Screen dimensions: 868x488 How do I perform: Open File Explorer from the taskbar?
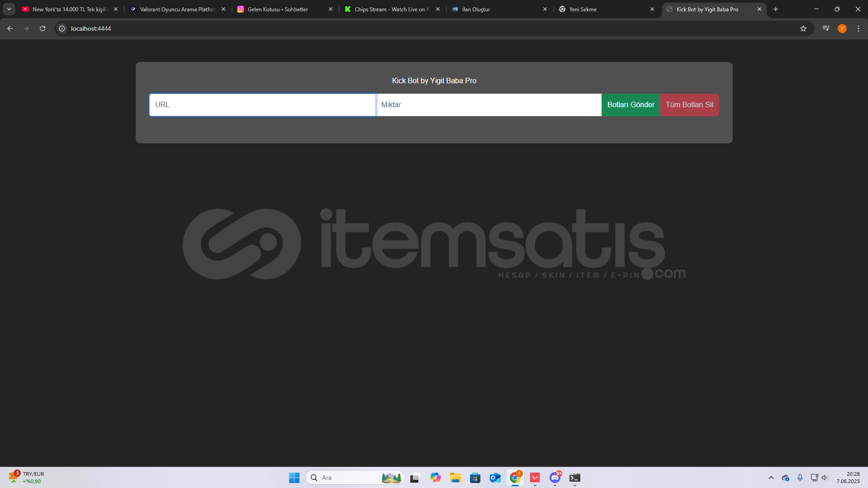tap(455, 478)
